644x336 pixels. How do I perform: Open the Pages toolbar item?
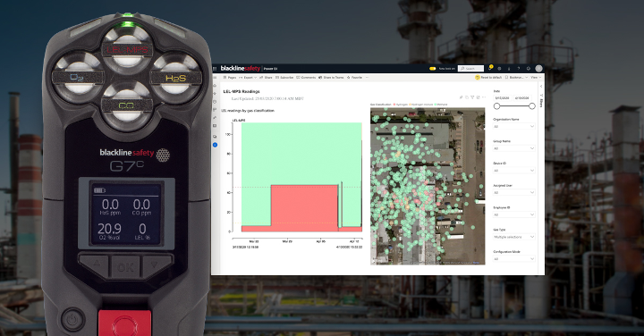[230, 78]
